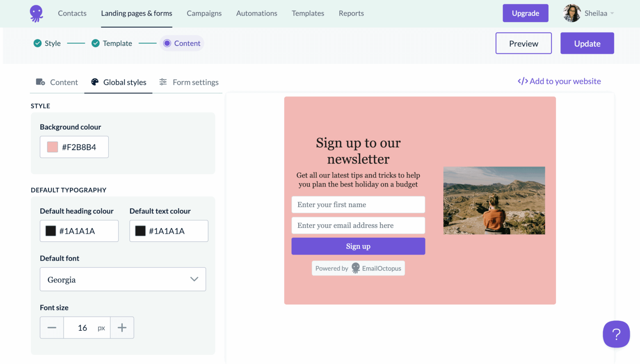Image resolution: width=640 pixels, height=364 pixels.
Task: Increase font size with plus icon
Action: coord(122,328)
